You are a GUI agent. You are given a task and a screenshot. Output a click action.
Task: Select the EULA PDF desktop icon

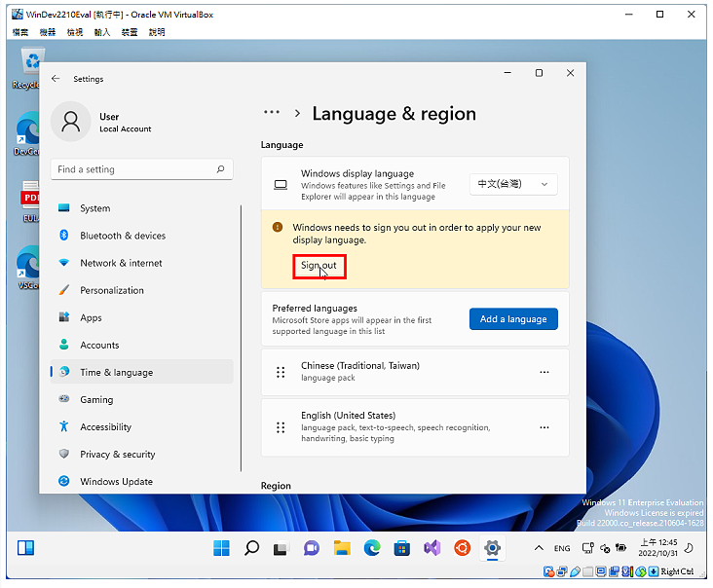tap(28, 201)
